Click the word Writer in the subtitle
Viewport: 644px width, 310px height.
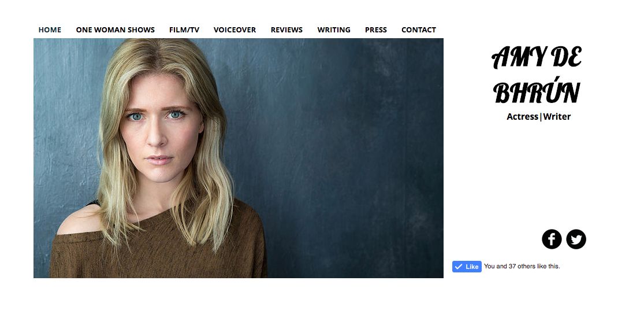coord(557,117)
